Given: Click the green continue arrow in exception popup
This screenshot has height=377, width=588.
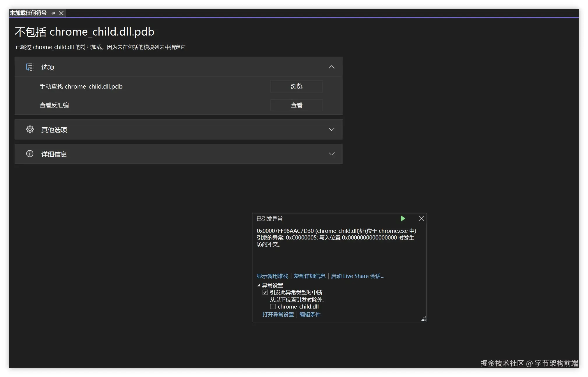Looking at the screenshot, I should pyautogui.click(x=403, y=219).
